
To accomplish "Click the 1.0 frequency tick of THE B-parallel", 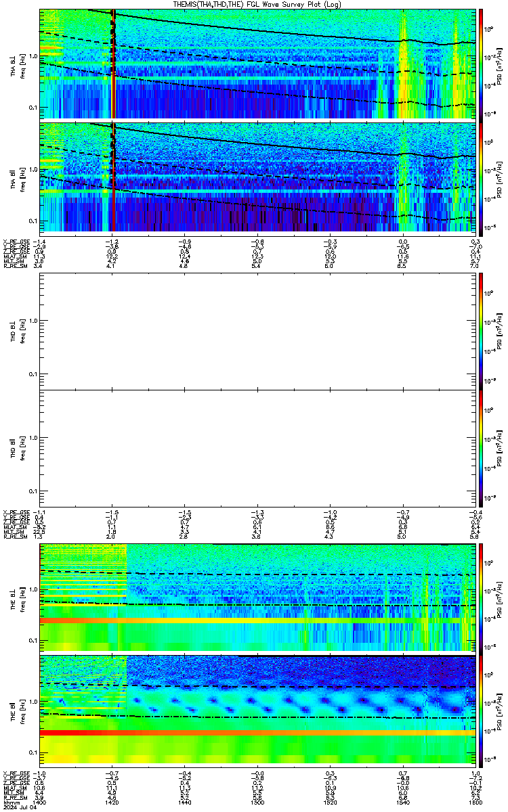I will point(33,701).
